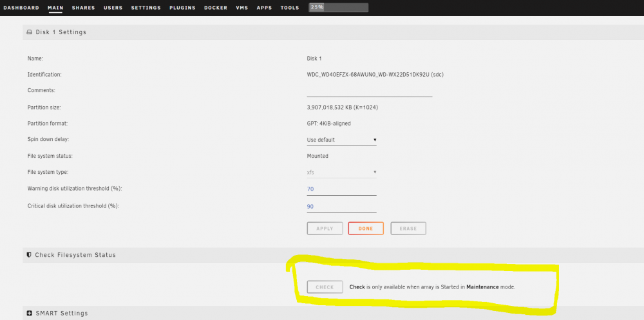
Task: Click the SMART Settings header text
Action: pyautogui.click(x=62, y=314)
